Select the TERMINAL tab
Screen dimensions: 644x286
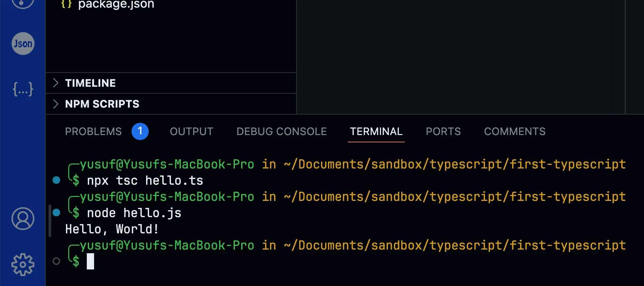[x=376, y=131]
